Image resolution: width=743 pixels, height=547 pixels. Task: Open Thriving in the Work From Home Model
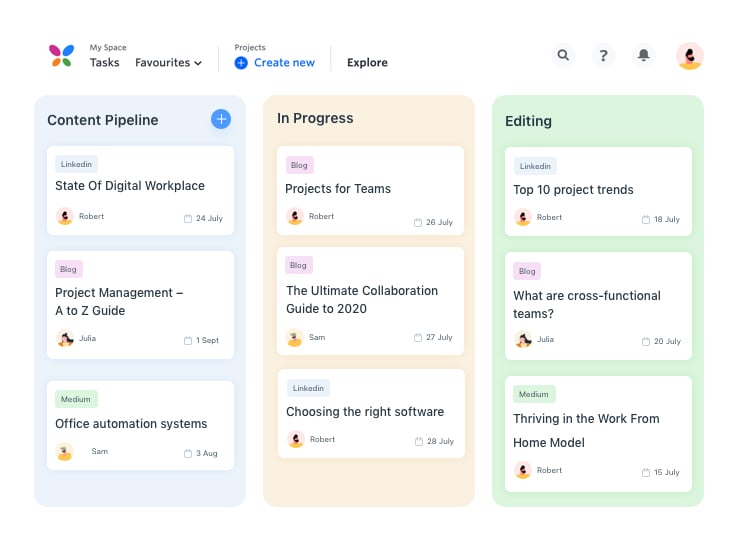[598, 434]
